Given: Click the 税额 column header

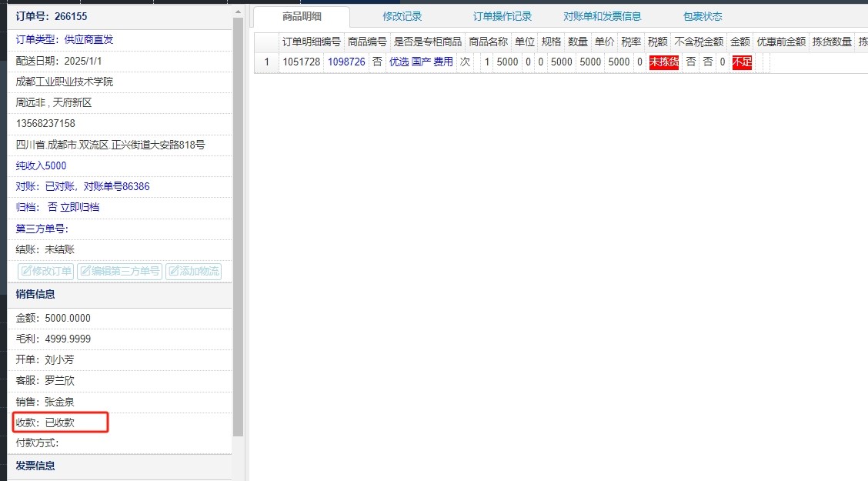Looking at the screenshot, I should click(x=658, y=42).
